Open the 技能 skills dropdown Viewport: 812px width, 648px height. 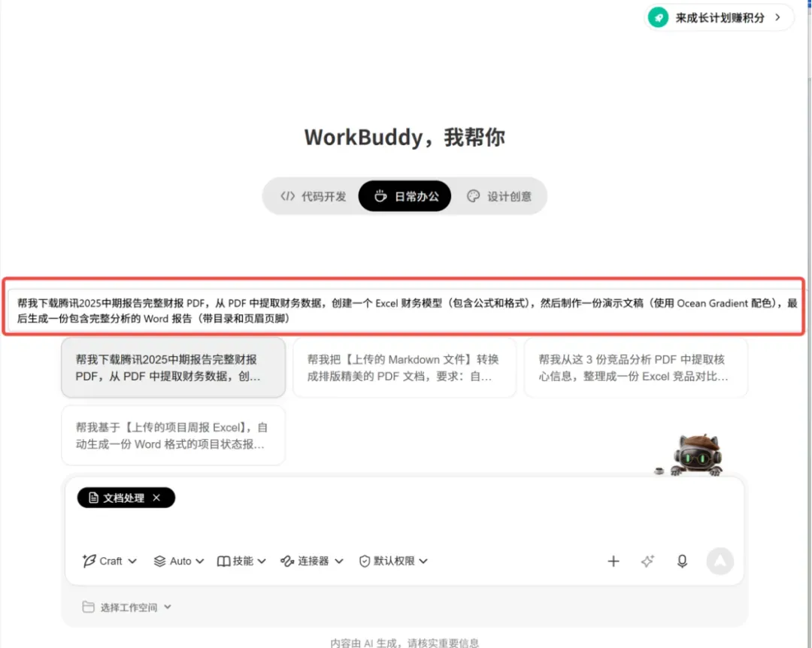[x=241, y=561]
